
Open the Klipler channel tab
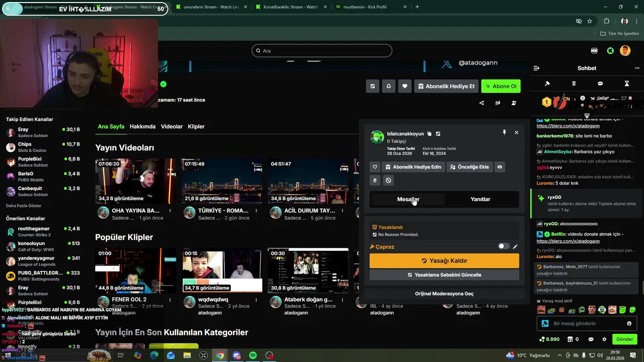(196, 127)
